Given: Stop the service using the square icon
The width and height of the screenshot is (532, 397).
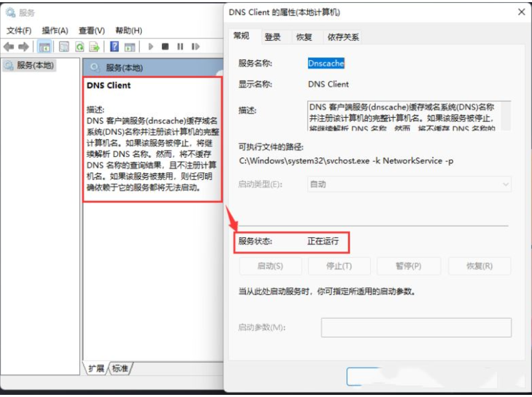Looking at the screenshot, I should (x=166, y=45).
